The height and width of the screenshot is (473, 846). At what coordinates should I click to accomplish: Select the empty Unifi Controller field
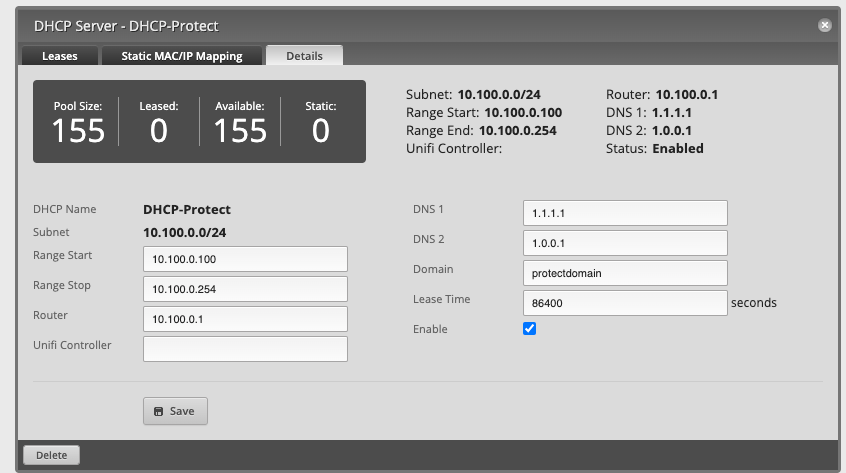(245, 348)
